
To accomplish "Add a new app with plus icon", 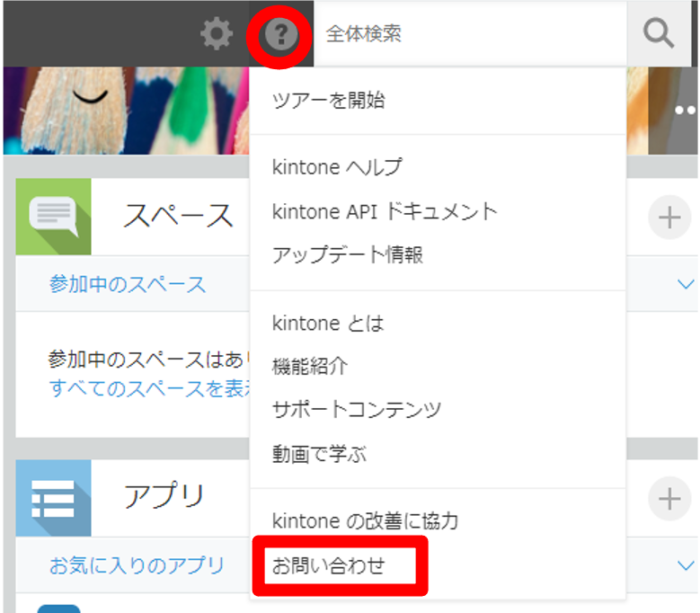I will point(669,499).
